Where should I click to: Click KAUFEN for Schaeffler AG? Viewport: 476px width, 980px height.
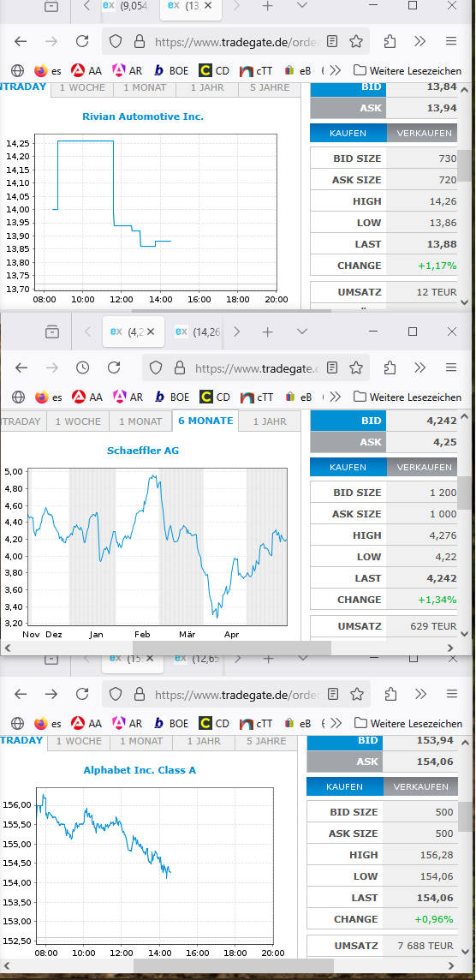348,467
